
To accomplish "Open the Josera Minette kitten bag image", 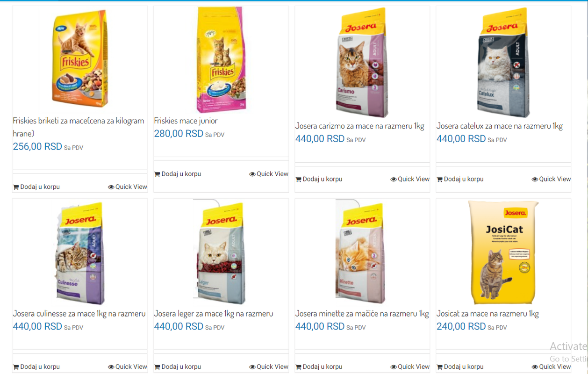I will (x=361, y=252).
